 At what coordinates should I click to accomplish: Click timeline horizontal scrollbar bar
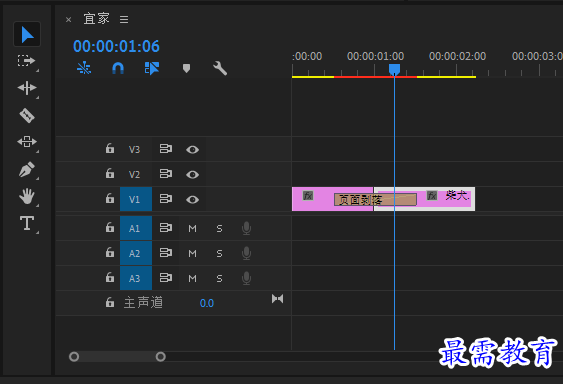tap(117, 357)
